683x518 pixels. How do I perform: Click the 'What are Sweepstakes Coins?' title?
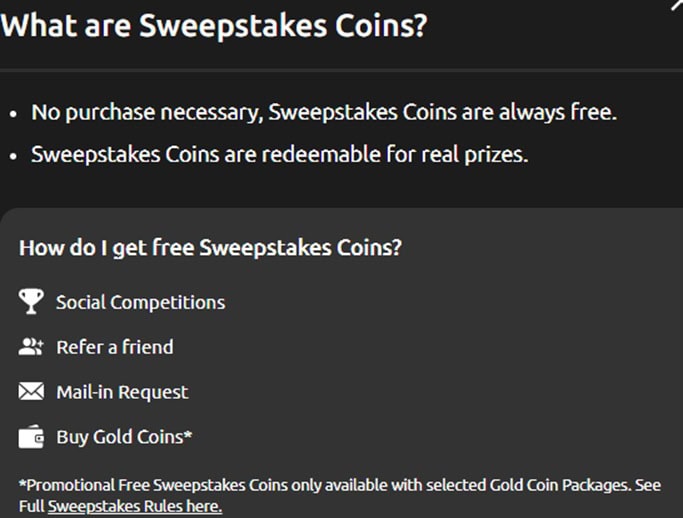(214, 25)
